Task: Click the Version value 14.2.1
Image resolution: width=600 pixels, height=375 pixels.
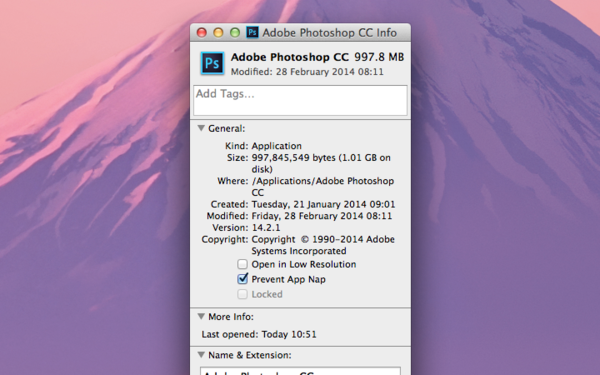Action: coord(266,228)
